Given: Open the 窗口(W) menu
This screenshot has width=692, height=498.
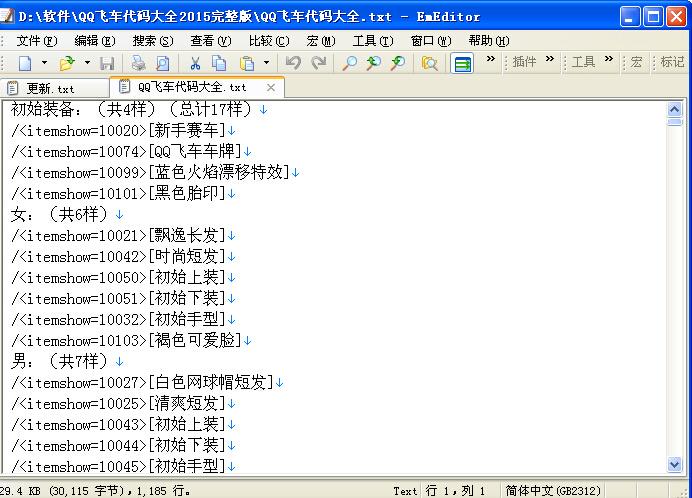Looking at the screenshot, I should click(x=431, y=41).
